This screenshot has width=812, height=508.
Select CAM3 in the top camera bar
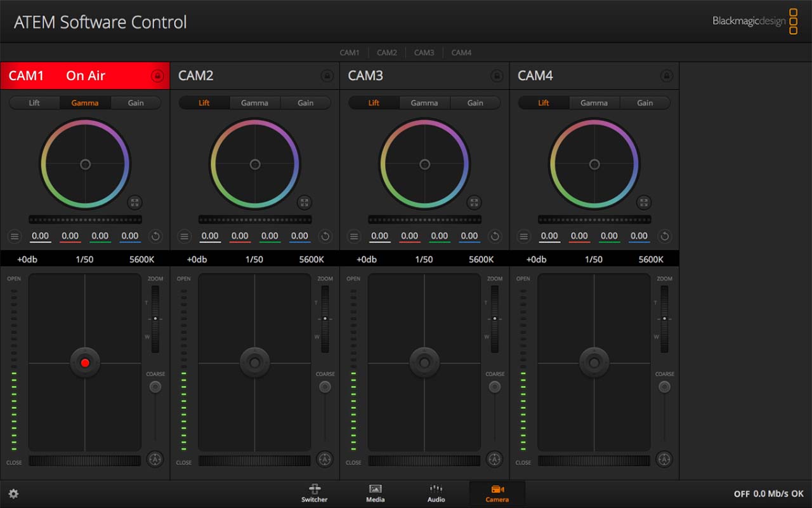424,53
